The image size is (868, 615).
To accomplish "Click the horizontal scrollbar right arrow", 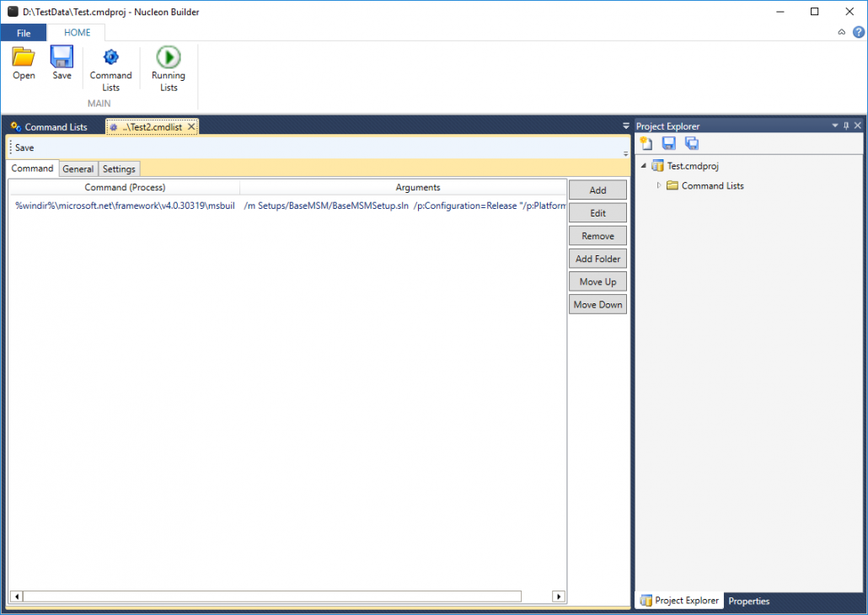I will click(559, 596).
